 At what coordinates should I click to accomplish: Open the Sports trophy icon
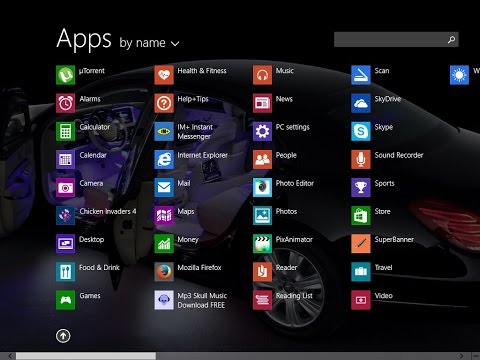[x=361, y=187]
